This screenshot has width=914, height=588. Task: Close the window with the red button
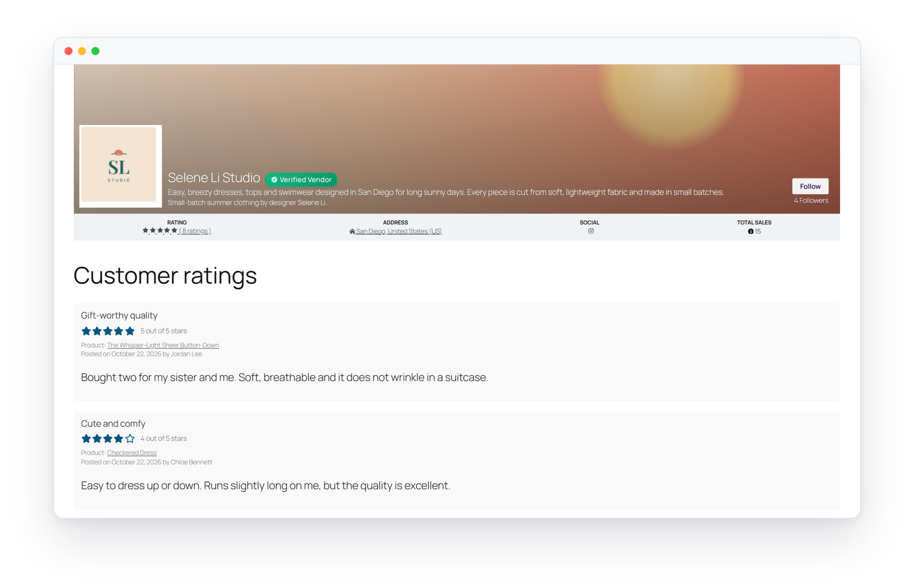click(69, 51)
